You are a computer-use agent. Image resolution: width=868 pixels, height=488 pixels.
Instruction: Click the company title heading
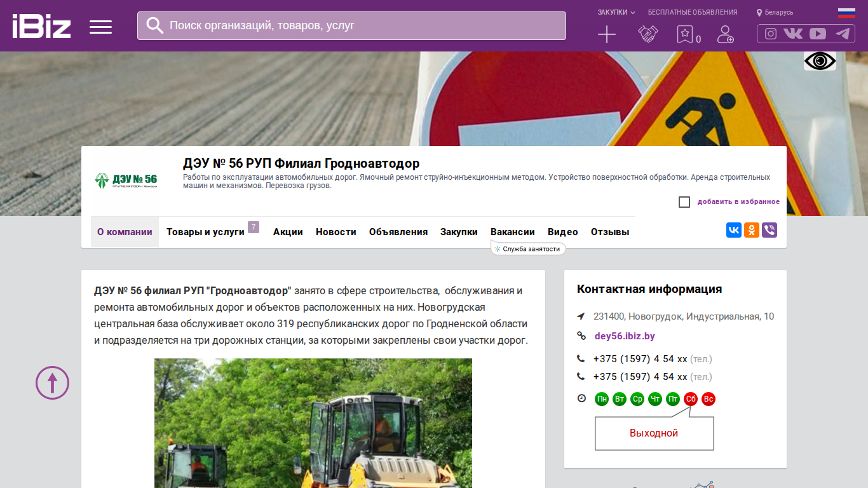[301, 163]
